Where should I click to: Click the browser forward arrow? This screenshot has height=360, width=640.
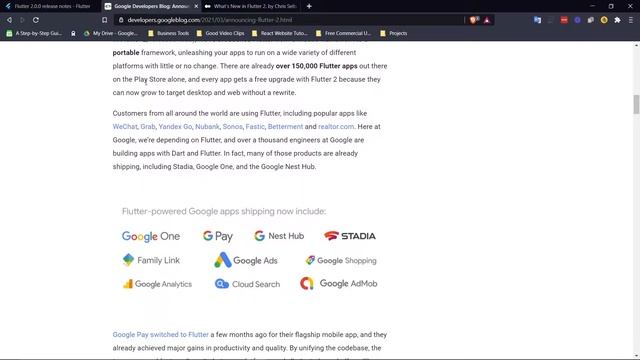coord(22,20)
